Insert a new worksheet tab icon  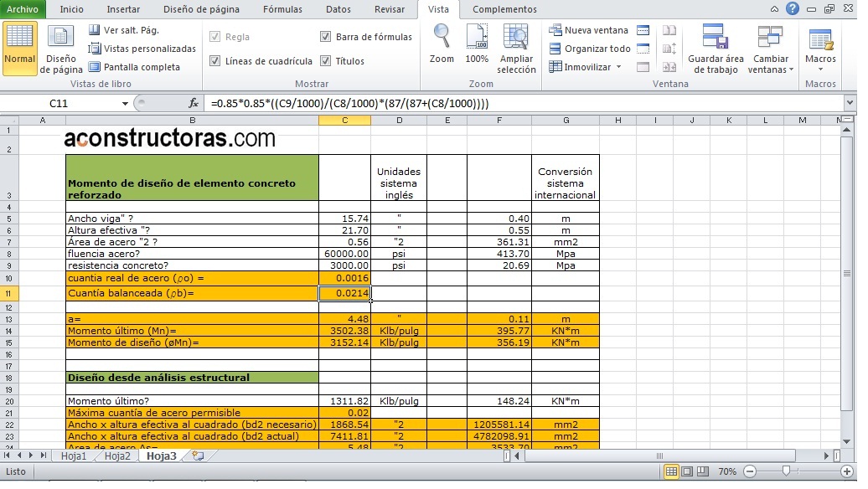click(198, 456)
